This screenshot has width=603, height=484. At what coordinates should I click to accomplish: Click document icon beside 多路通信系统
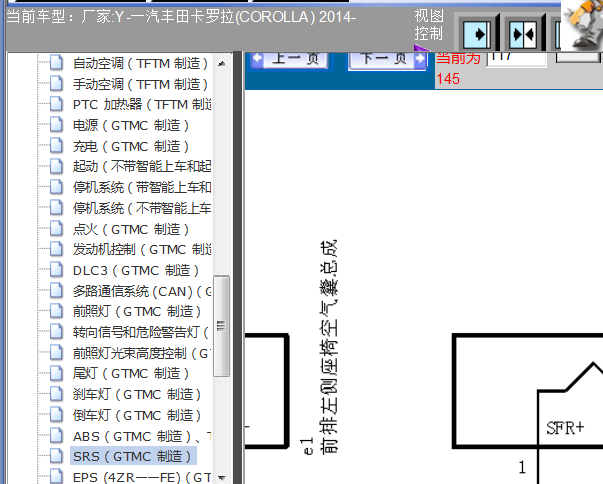coord(57,291)
